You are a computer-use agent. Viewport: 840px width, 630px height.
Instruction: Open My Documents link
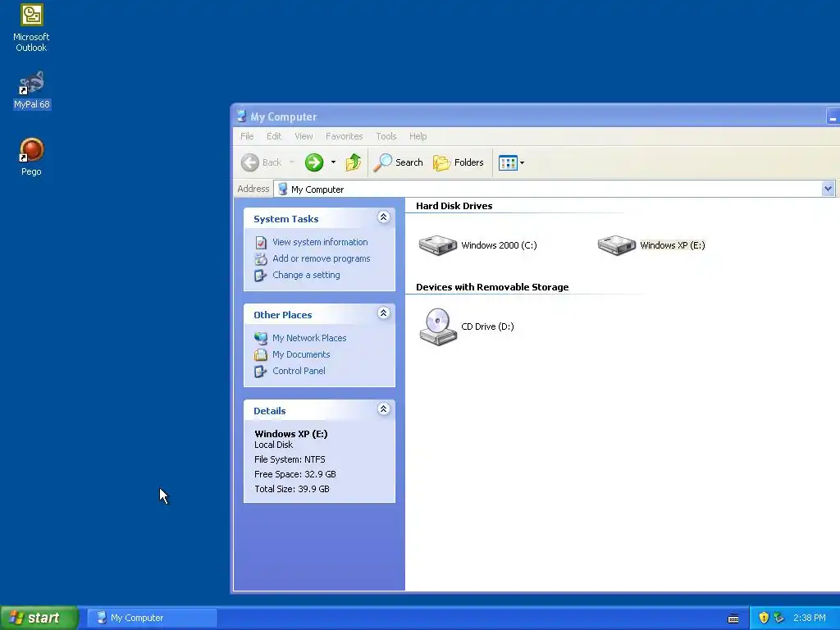[x=301, y=354]
